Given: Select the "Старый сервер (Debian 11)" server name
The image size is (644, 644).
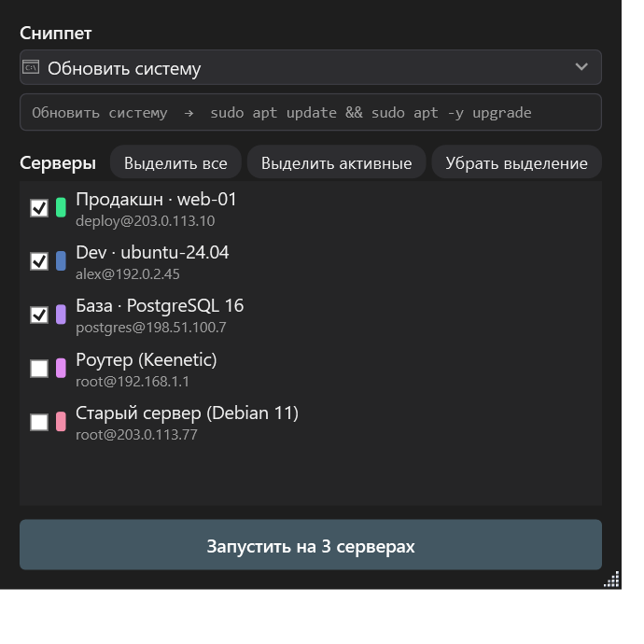Looking at the screenshot, I should coord(187,413).
